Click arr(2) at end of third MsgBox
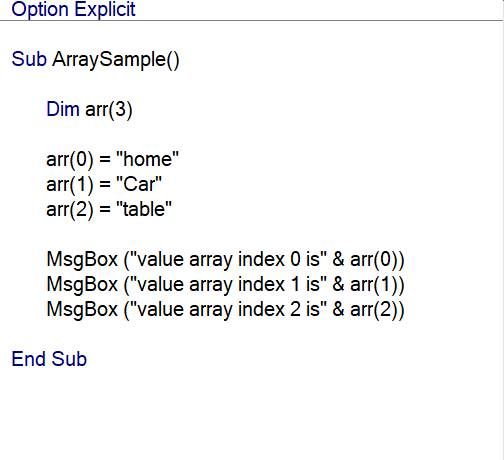Image resolution: width=504 pixels, height=460 pixels. pyautogui.click(x=374, y=310)
